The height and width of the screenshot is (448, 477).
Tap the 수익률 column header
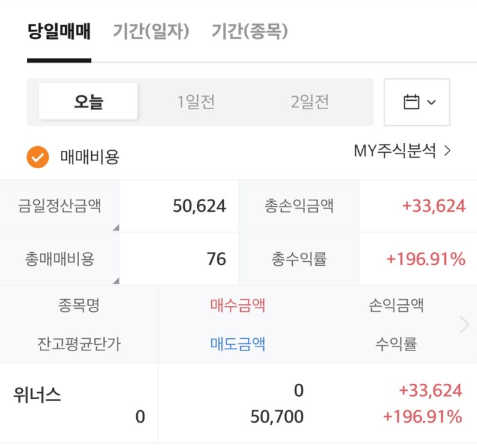coord(395,344)
